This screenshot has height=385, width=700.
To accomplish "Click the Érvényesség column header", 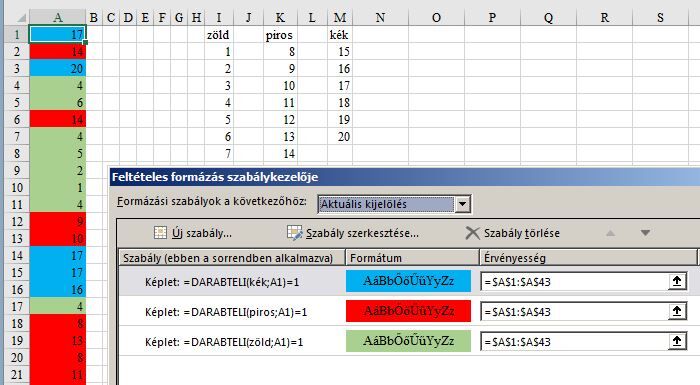I will click(588, 258).
